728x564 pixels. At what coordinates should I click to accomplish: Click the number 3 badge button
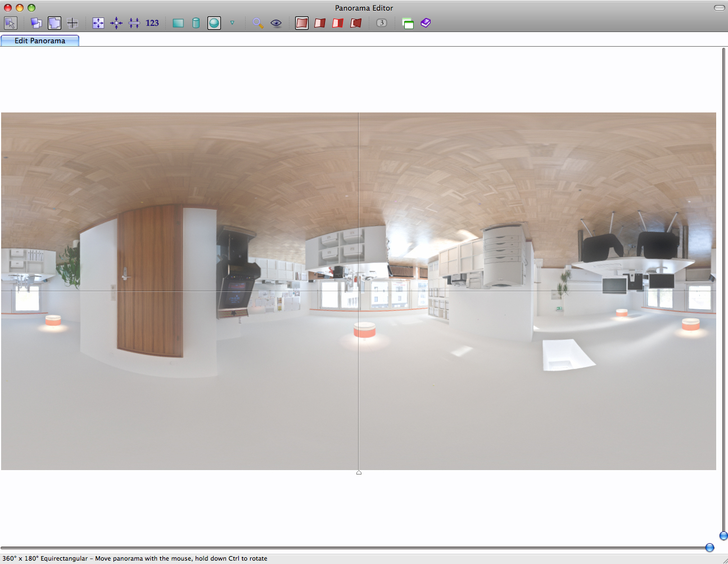(x=382, y=23)
